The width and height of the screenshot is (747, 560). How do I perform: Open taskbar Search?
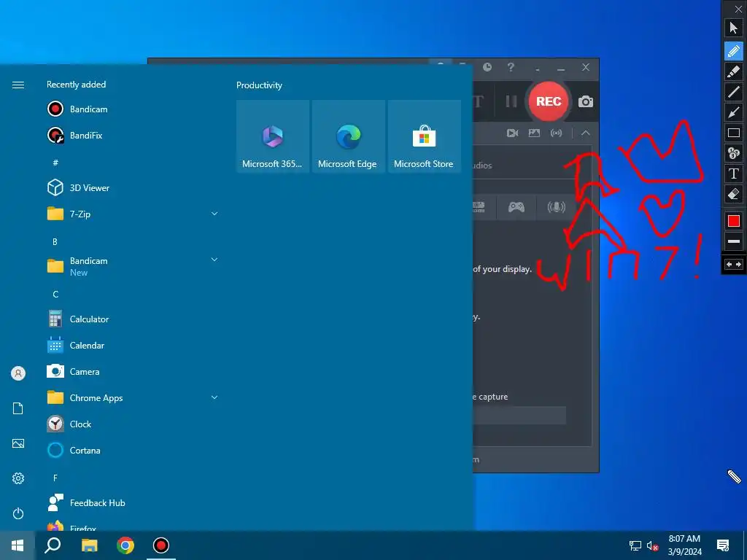point(53,545)
